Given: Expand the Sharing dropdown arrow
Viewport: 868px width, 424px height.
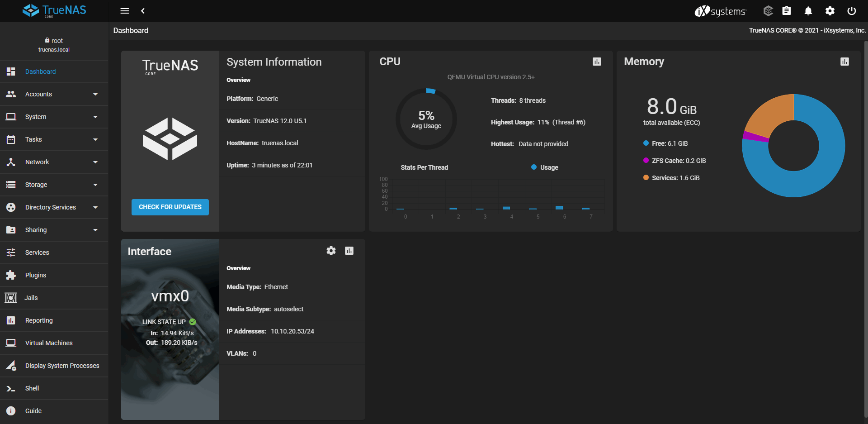Looking at the screenshot, I should tap(95, 230).
